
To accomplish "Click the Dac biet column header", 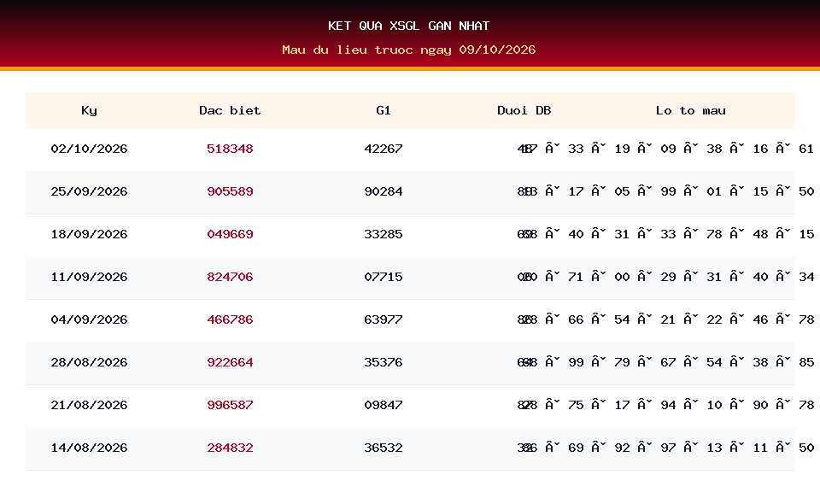I will (x=230, y=110).
